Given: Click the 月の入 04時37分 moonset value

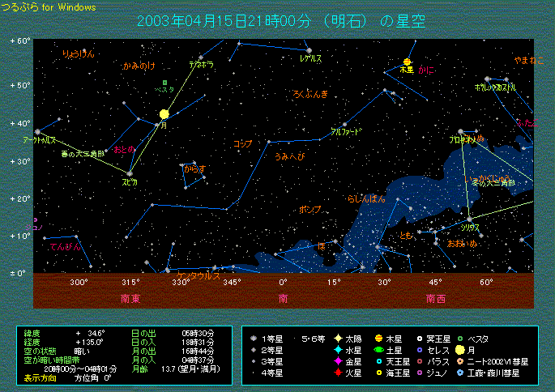Looking at the screenshot, I should (198, 360).
